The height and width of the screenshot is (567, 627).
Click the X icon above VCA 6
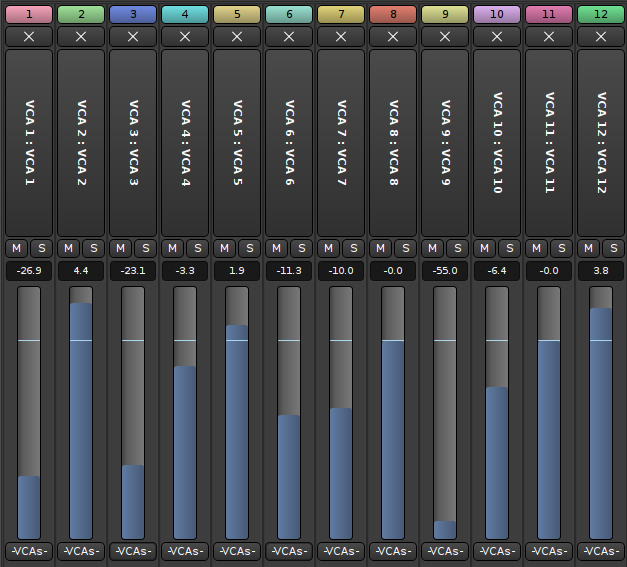click(289, 36)
